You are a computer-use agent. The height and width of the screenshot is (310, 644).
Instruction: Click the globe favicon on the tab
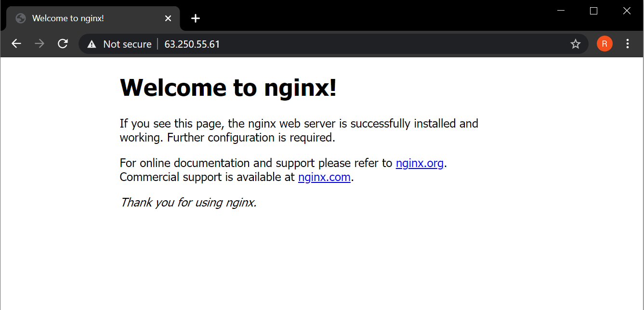(21, 18)
